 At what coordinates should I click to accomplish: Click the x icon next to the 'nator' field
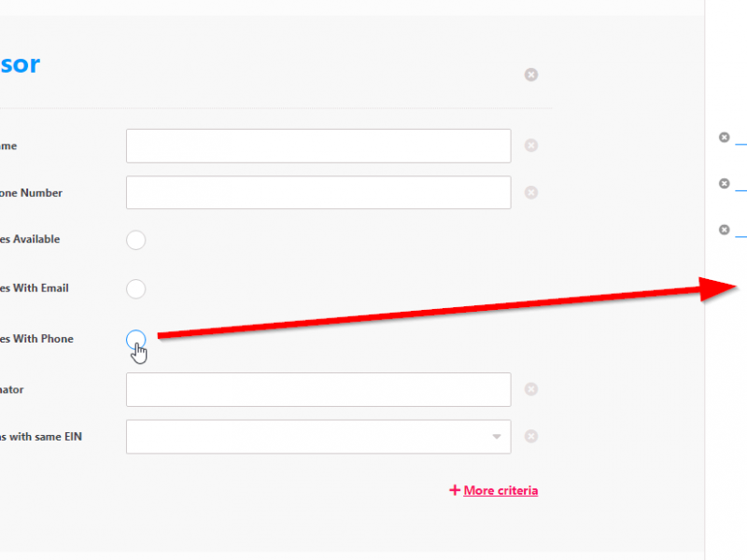click(x=530, y=389)
